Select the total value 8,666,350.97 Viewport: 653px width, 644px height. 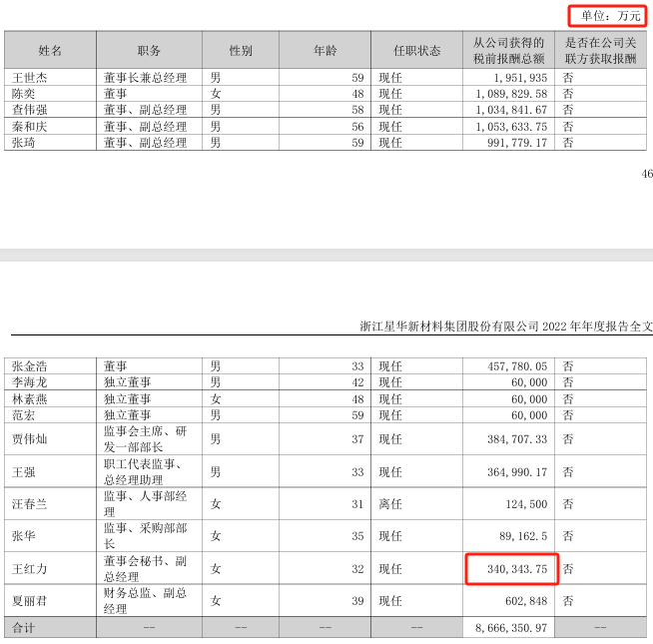511,628
